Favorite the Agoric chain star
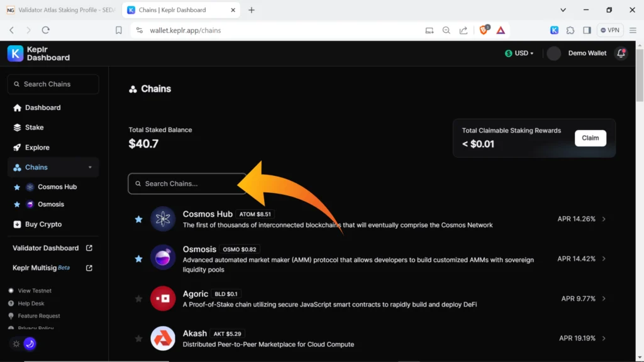 (138, 299)
